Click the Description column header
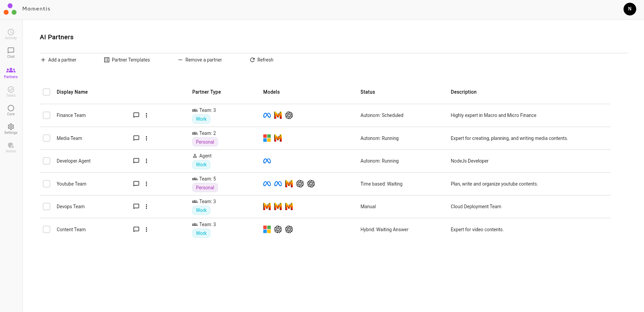Viewport: 644px width, 312px height. tap(464, 92)
